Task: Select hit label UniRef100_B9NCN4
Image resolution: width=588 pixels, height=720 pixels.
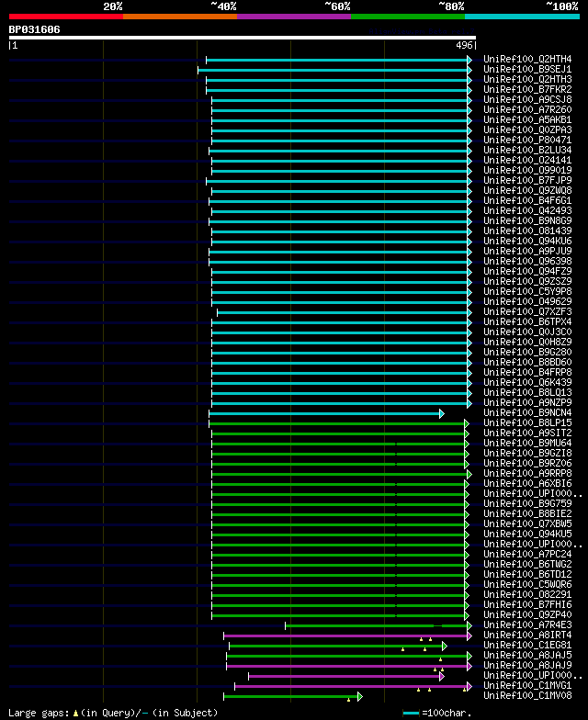Action: [x=527, y=413]
